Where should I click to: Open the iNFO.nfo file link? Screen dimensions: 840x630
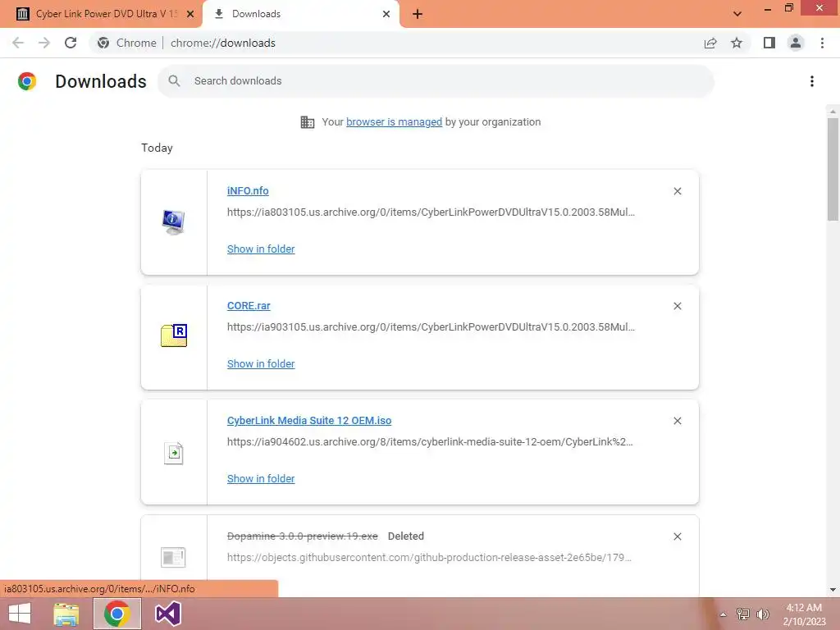[x=248, y=190]
